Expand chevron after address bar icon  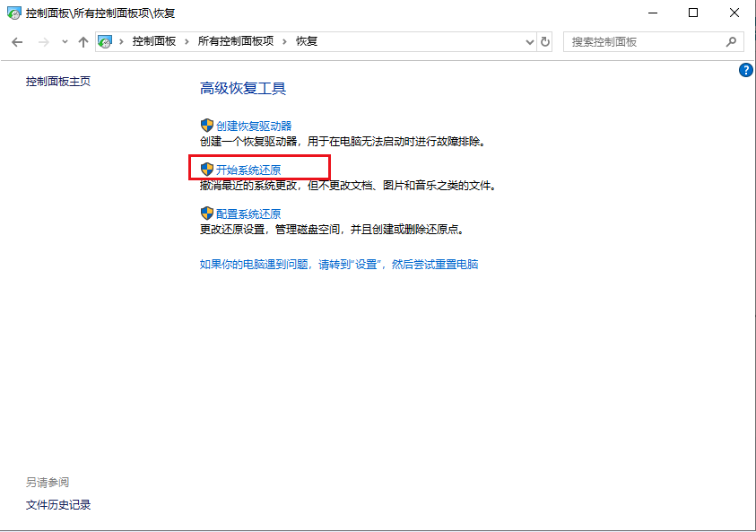[x=121, y=42]
